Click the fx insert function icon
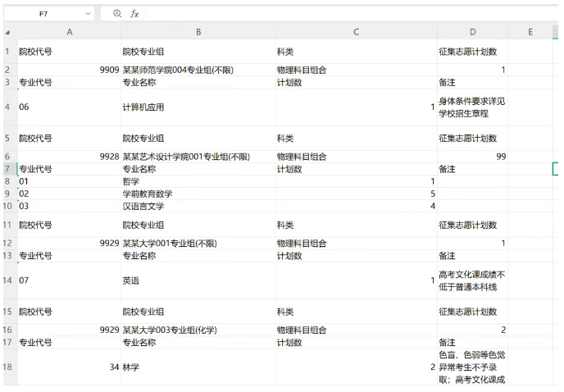Image resolution: width=564 pixels, height=392 pixels. click(135, 14)
